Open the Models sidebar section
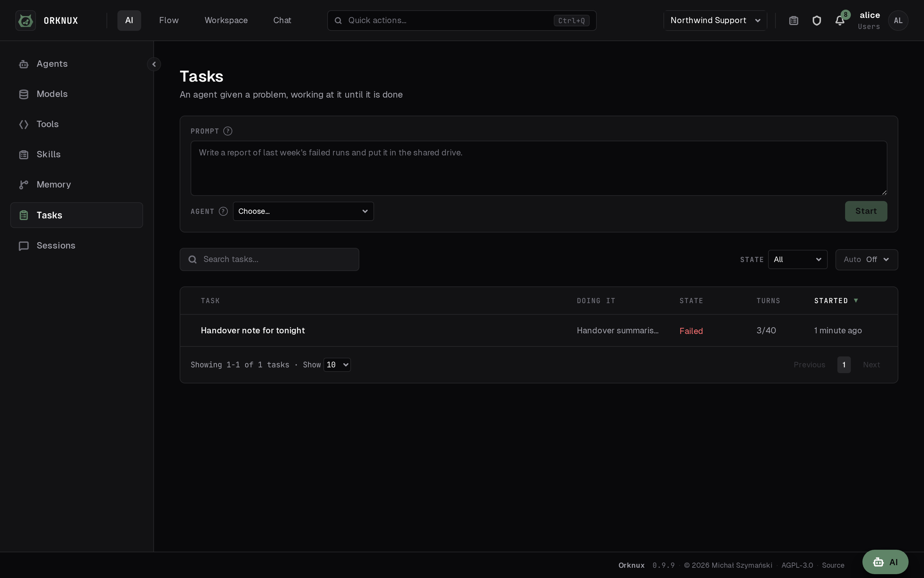 tap(76, 94)
